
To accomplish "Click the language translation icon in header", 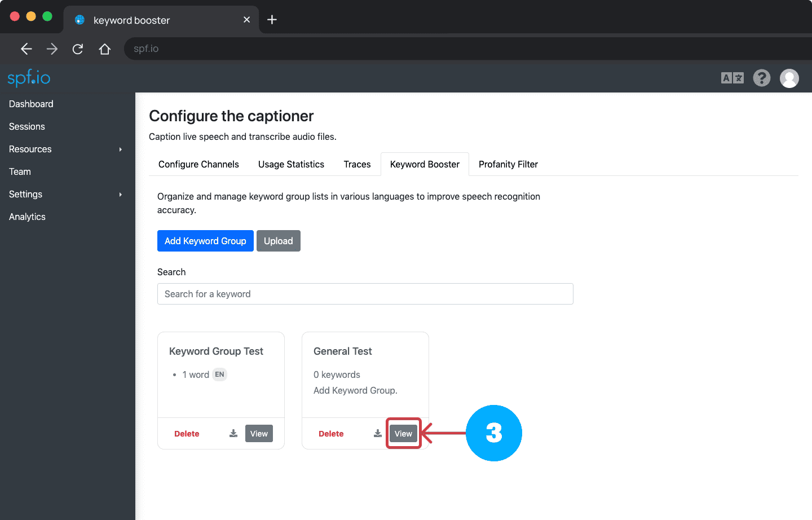I will pos(732,78).
